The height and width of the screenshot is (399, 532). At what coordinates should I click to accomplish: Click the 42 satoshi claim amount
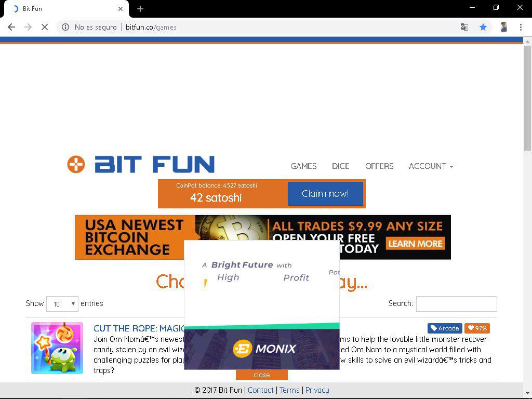click(x=216, y=197)
